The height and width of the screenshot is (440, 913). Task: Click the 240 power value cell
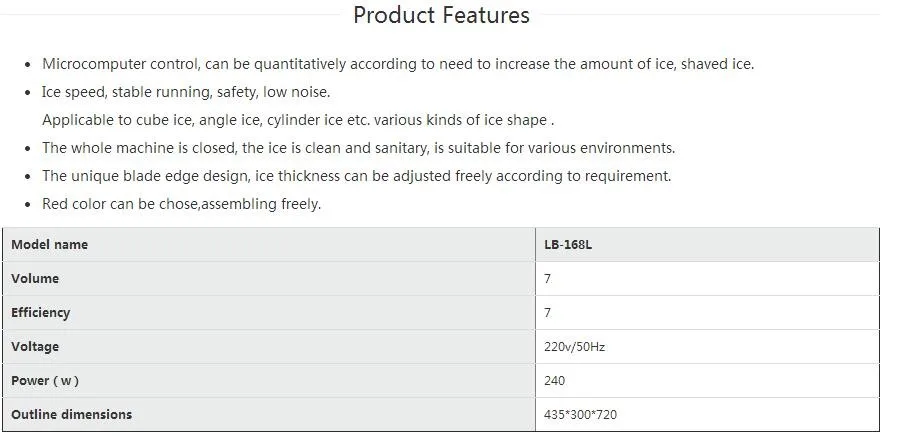pos(706,381)
